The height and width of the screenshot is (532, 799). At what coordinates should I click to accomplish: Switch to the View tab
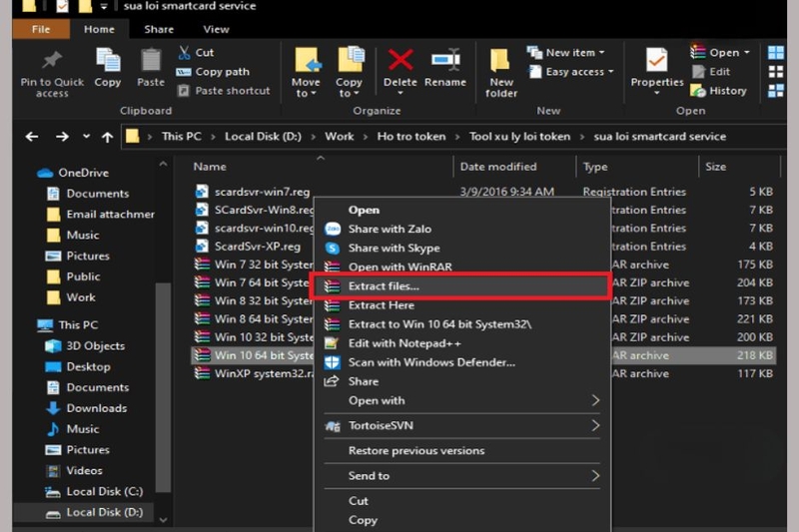click(x=216, y=29)
